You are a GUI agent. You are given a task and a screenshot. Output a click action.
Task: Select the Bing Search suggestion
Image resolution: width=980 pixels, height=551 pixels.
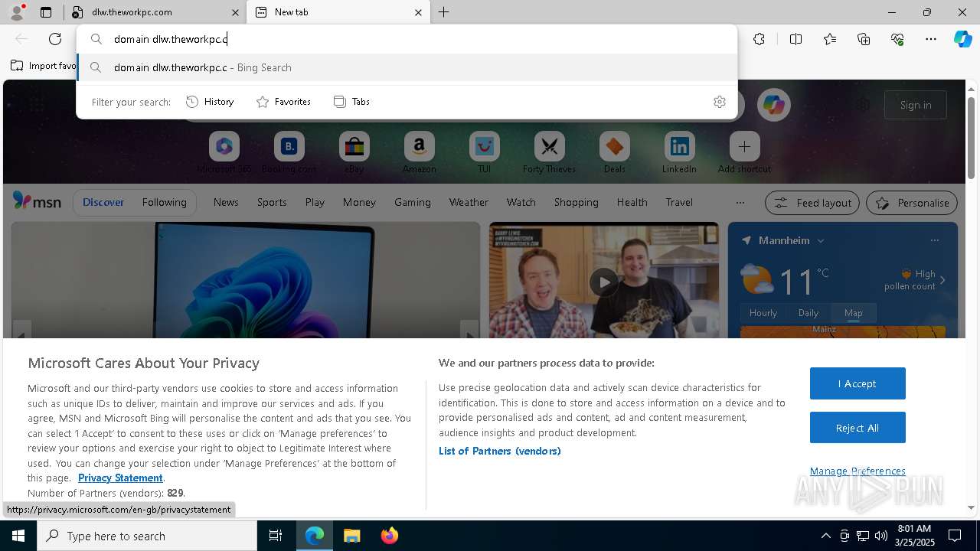(407, 67)
